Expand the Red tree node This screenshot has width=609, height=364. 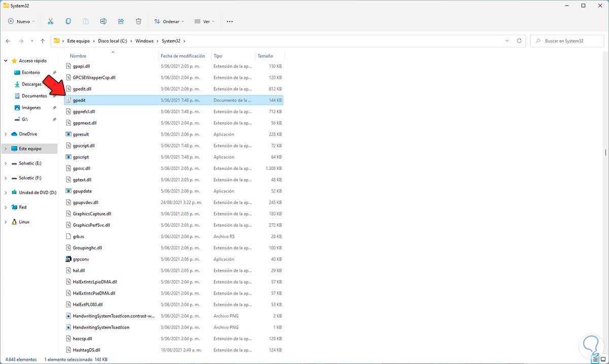[6, 207]
